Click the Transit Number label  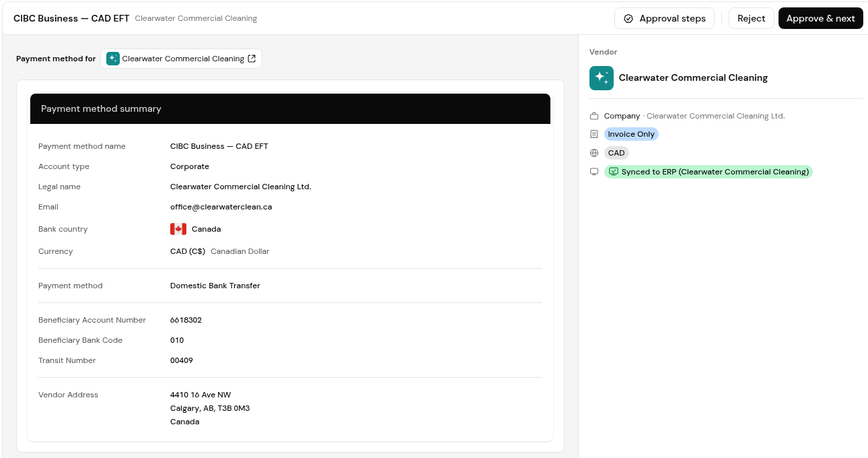(x=67, y=360)
